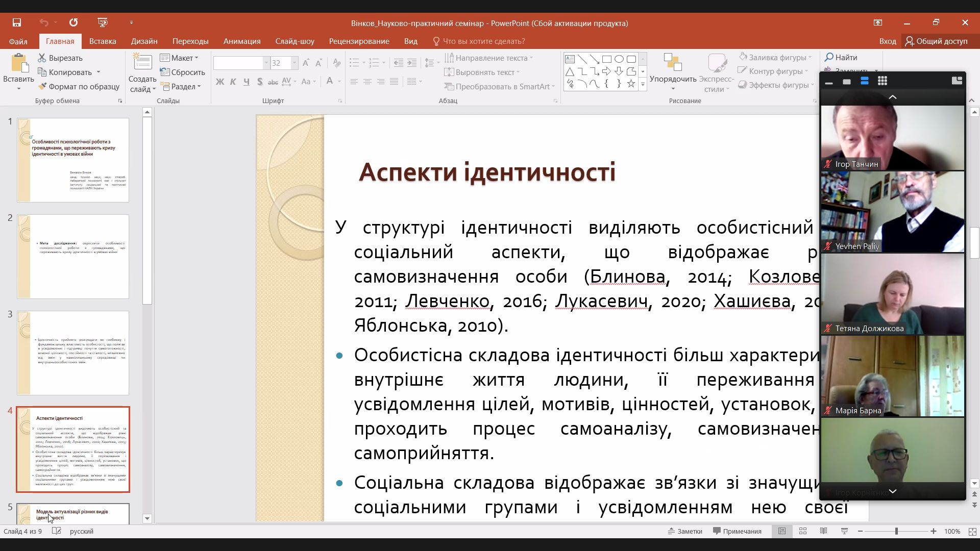The height and width of the screenshot is (551, 980).
Task: Switch to slide sorter view in status bar
Action: (802, 531)
